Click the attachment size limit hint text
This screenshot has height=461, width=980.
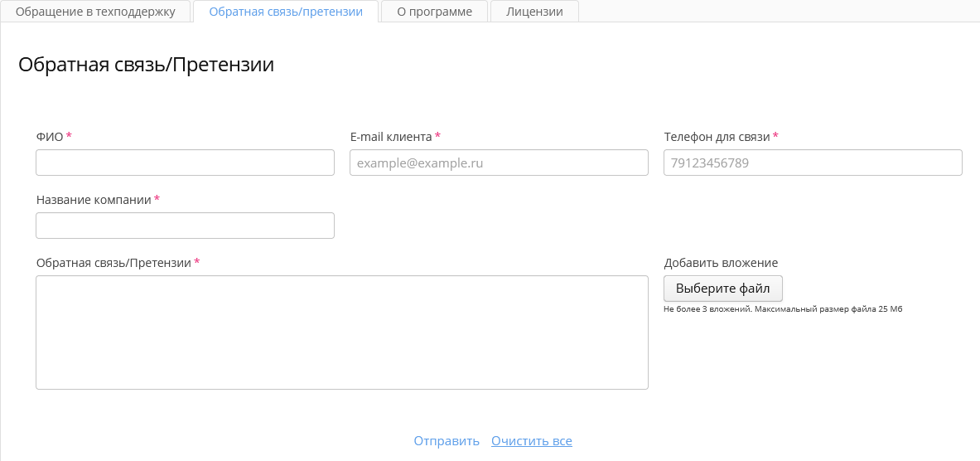pyautogui.click(x=782, y=308)
